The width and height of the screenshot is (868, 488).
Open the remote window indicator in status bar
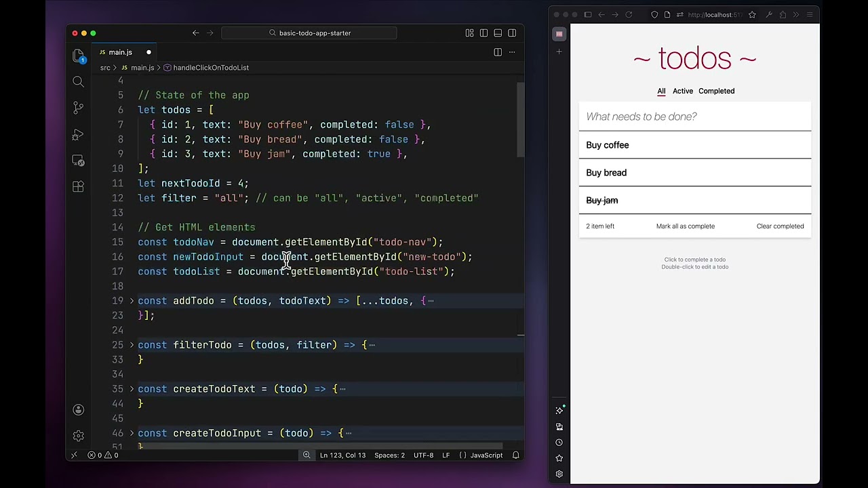[x=74, y=455]
